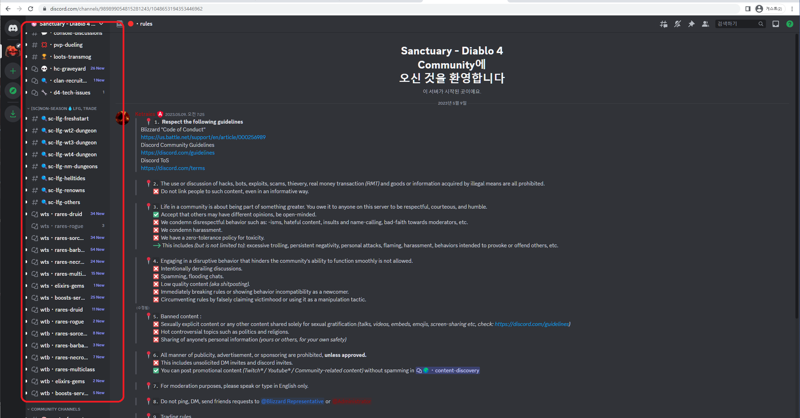Collapse the COMMUNITY CHANNELS category

[54, 409]
